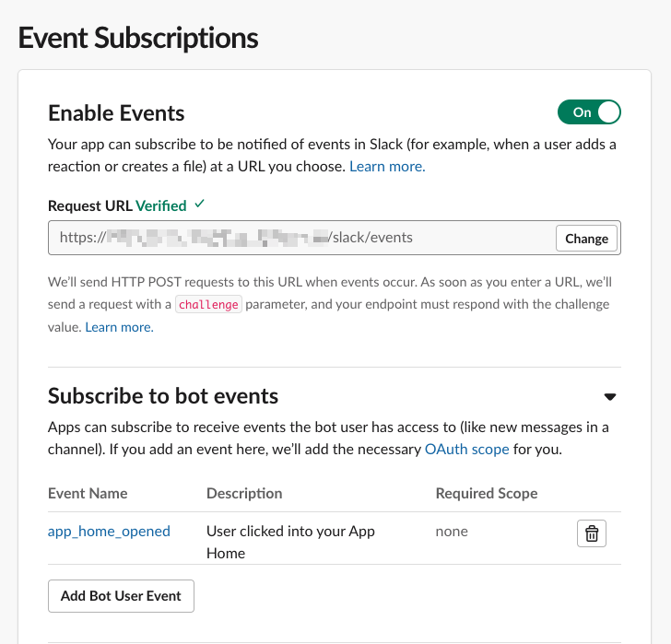This screenshot has width=671, height=644.
Task: Follow the OAuth scope link
Action: coord(466,450)
